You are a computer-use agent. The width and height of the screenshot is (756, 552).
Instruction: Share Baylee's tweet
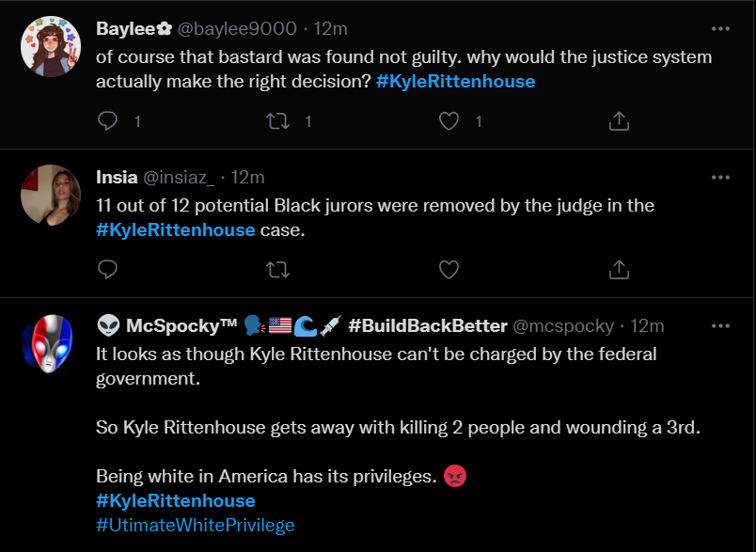pos(619,120)
